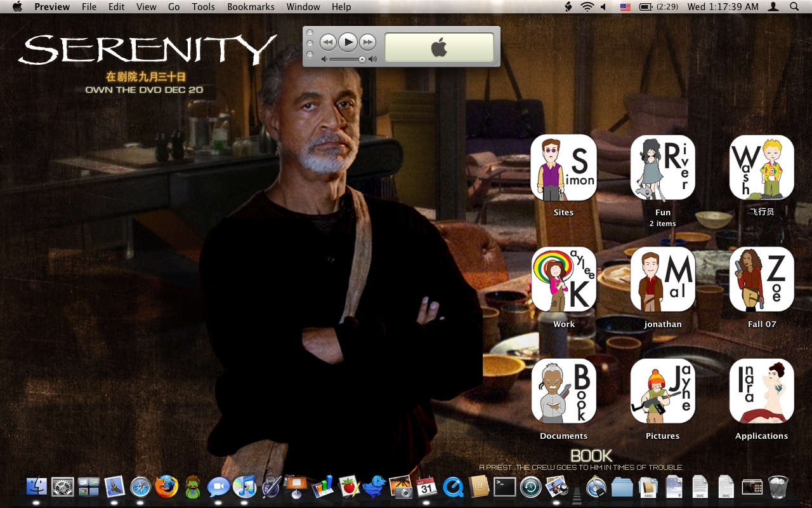Open the Window menu
812x508 pixels.
tap(303, 7)
